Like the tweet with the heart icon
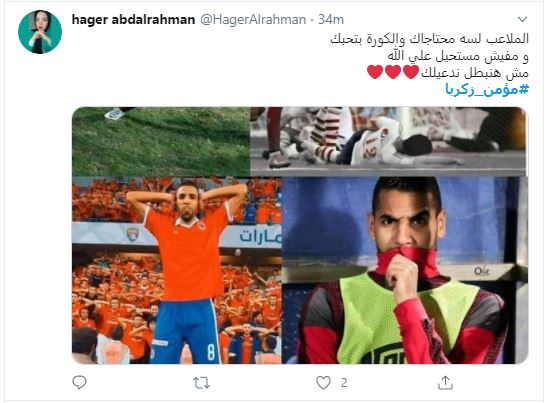The width and height of the screenshot is (548, 403). coord(323,383)
